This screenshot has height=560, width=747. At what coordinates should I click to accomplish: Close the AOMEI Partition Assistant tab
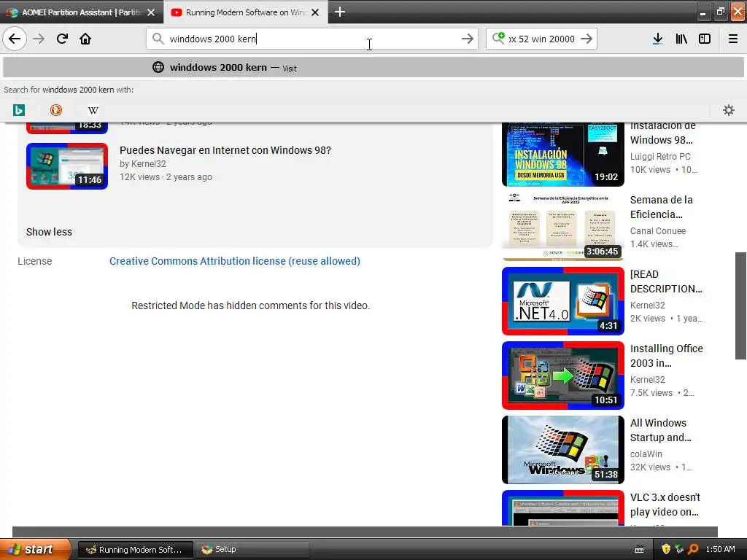click(x=151, y=12)
